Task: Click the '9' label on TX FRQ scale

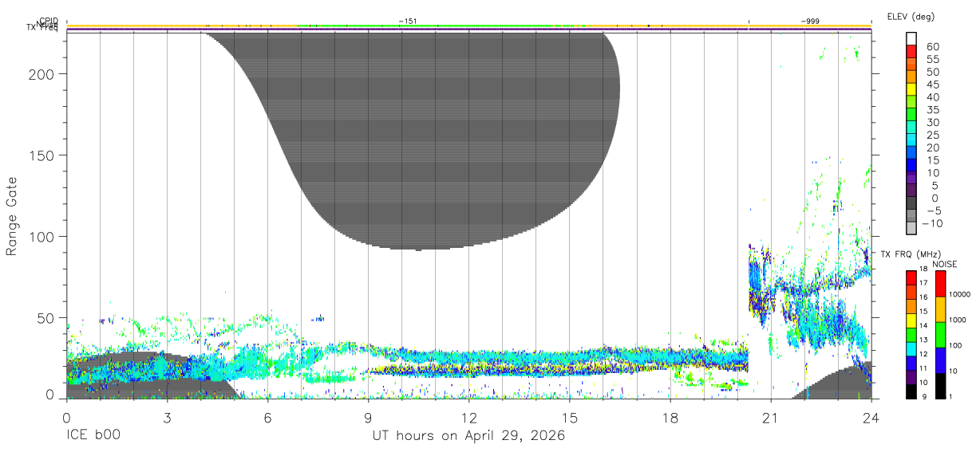Action: pos(923,396)
